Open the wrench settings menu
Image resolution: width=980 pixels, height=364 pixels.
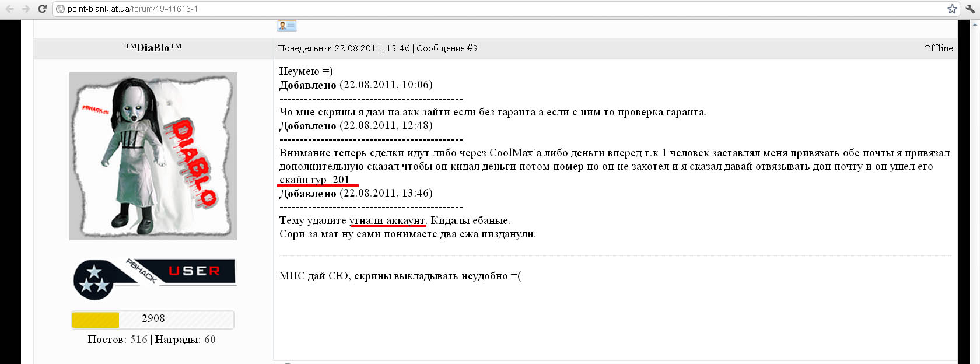click(x=970, y=9)
